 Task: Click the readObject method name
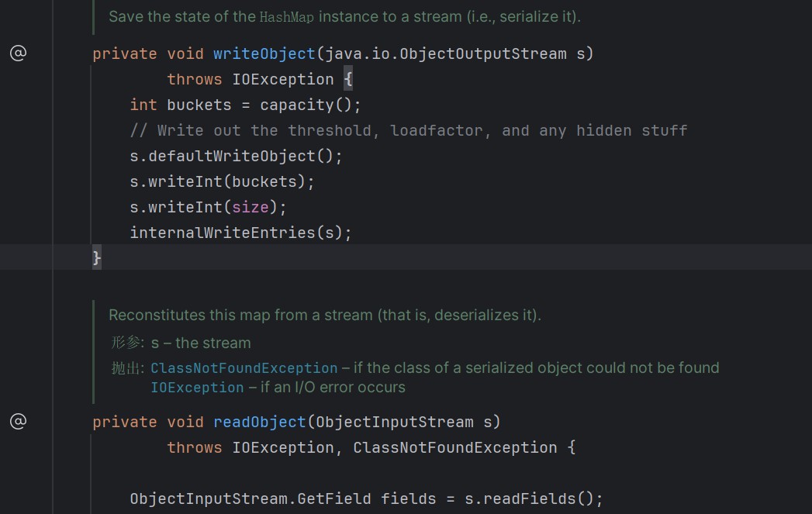coord(260,422)
